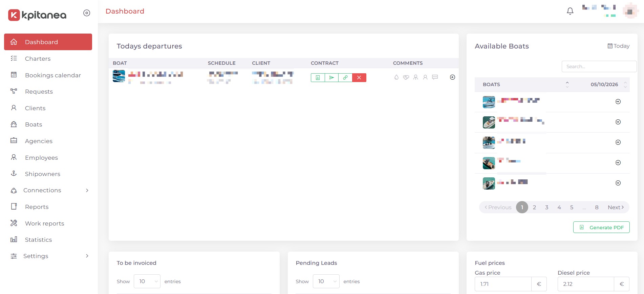This screenshot has width=644, height=294.
Task: Go to page 2 of Available Boats
Action: (534, 207)
